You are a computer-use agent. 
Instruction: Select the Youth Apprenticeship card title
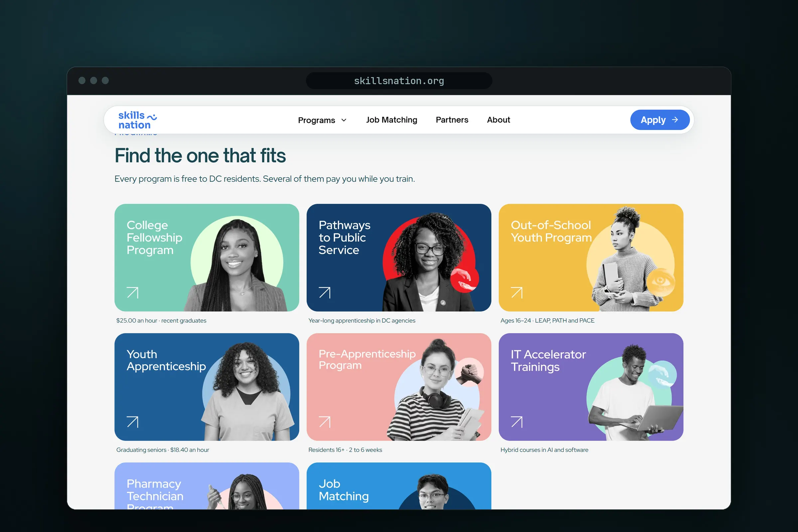[166, 360]
